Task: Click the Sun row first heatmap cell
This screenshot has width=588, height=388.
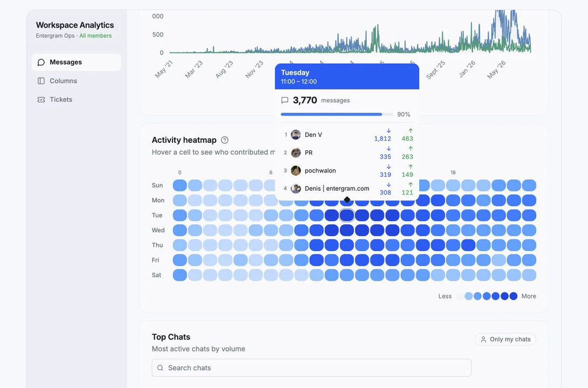Action: coord(180,185)
